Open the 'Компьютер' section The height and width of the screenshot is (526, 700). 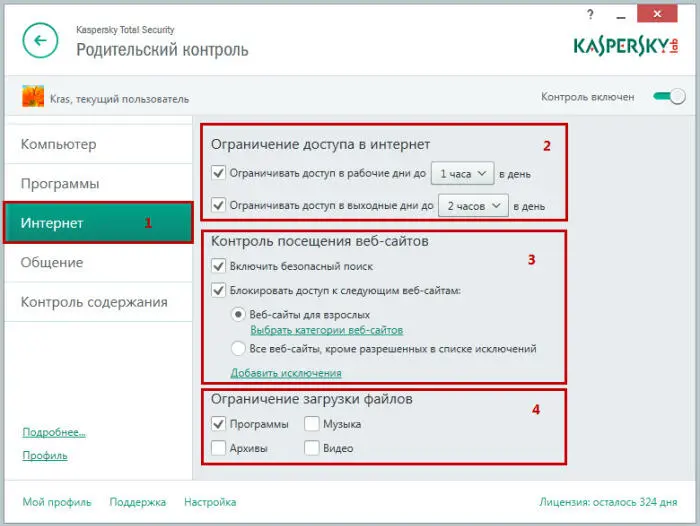[99, 144]
